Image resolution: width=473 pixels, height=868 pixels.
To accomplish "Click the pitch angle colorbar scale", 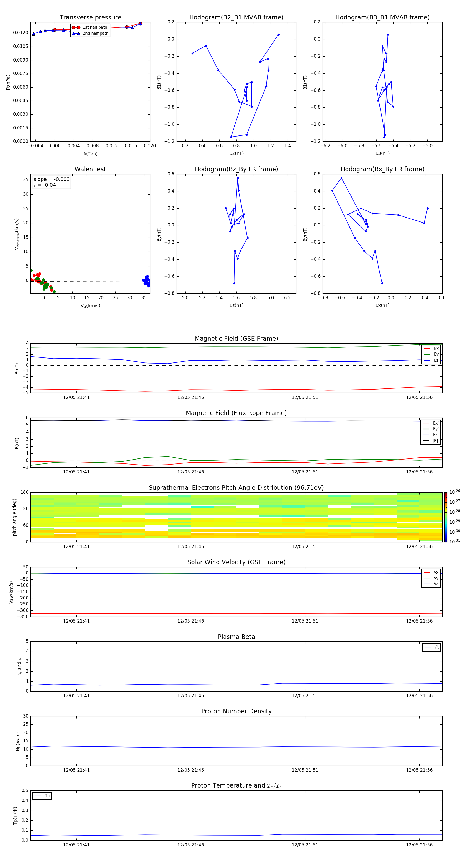I will 446,517.
